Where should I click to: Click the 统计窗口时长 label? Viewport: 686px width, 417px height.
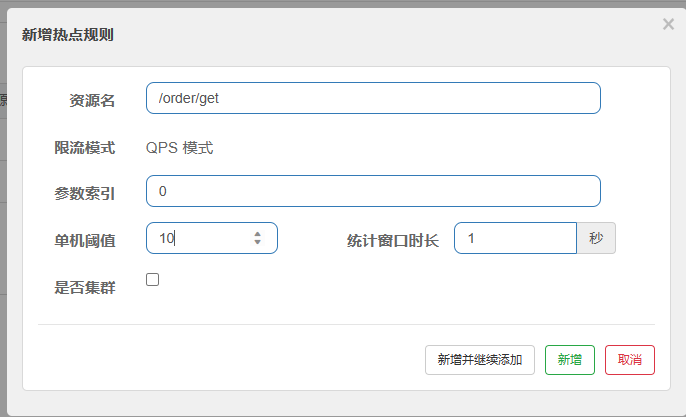[392, 241]
